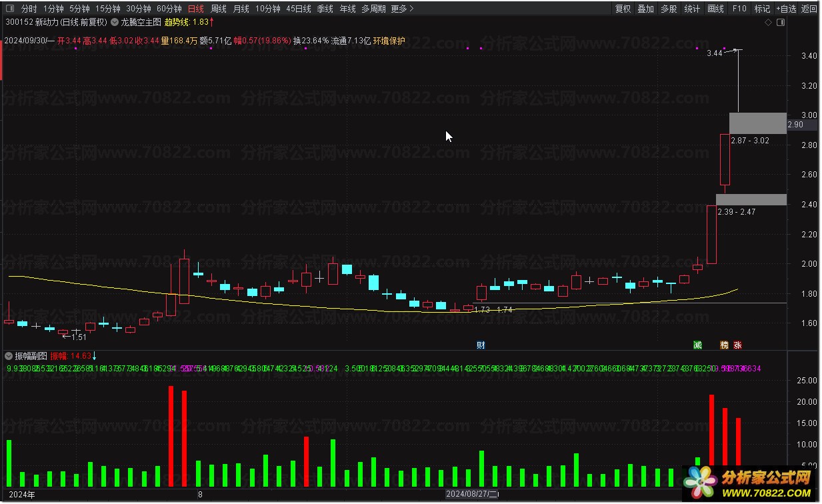Click the 2024/08/27 date marker
Image resolution: width=822 pixels, height=504 pixels.
pyautogui.click(x=472, y=495)
